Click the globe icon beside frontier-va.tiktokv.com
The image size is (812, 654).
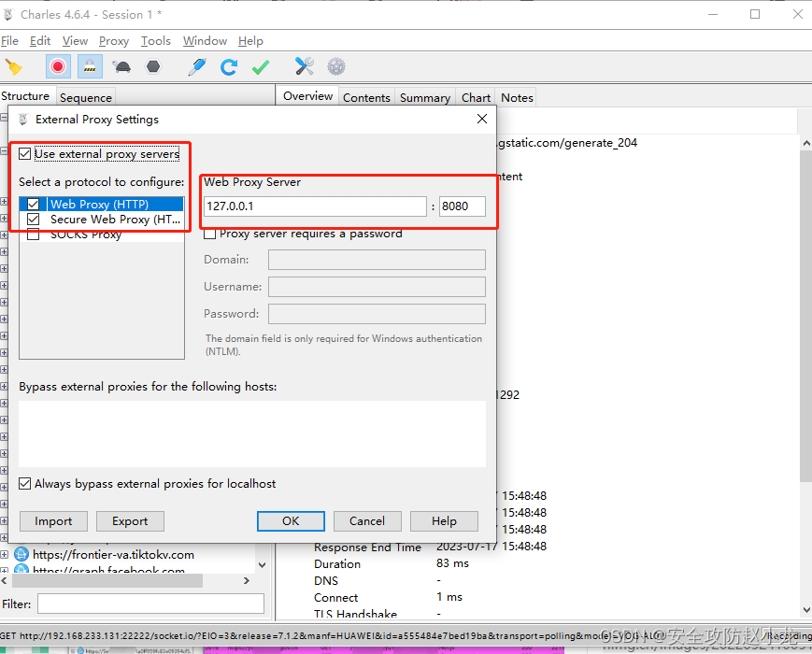(21, 555)
